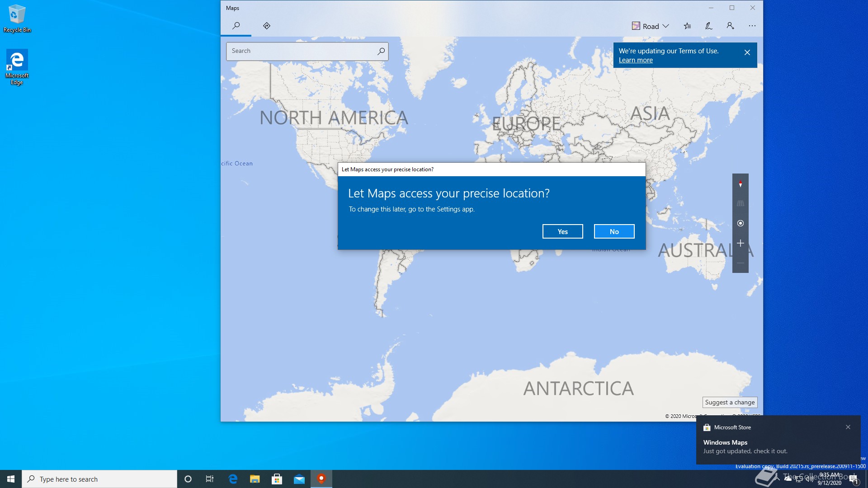Open File Explorer from taskbar
The width and height of the screenshot is (868, 488).
[255, 479]
